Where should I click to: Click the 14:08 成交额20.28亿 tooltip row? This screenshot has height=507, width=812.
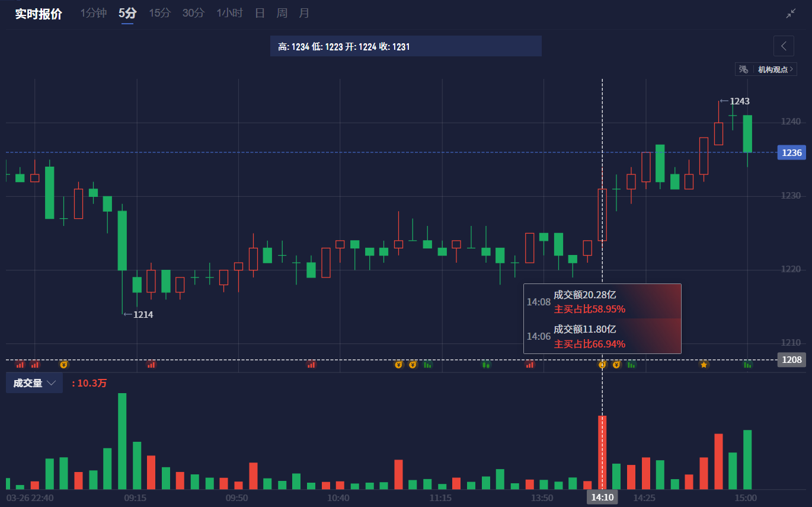point(602,301)
